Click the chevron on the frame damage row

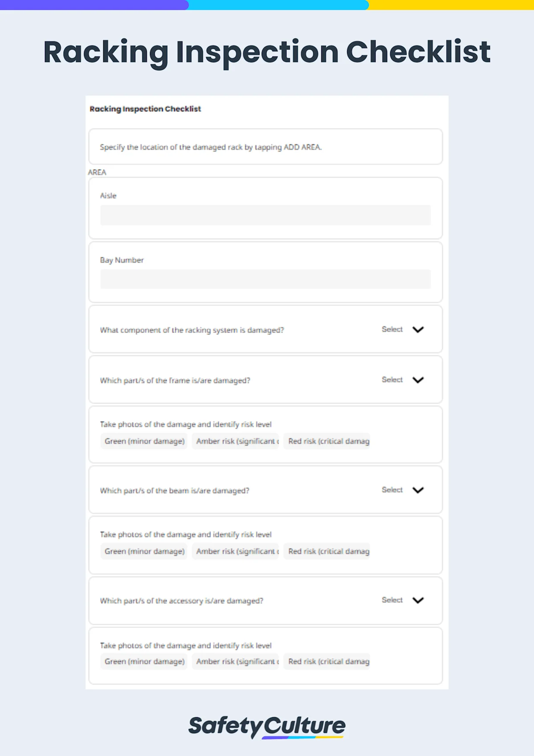[417, 380]
